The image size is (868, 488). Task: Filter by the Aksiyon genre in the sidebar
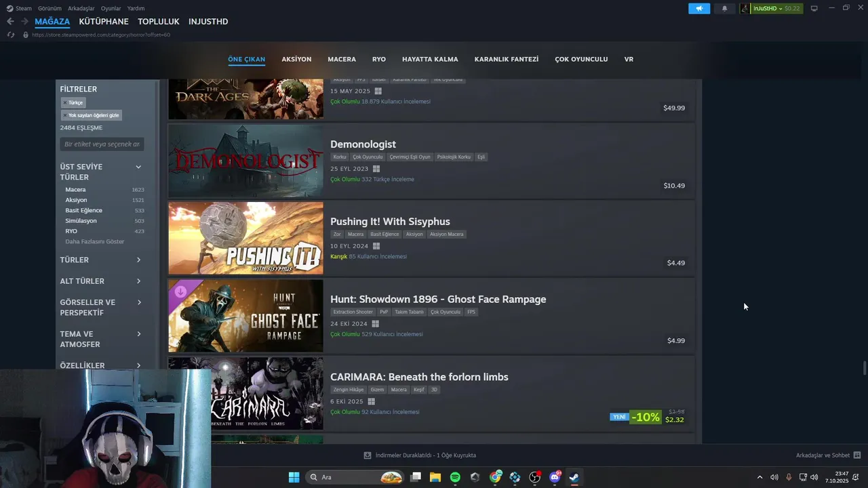pos(76,200)
